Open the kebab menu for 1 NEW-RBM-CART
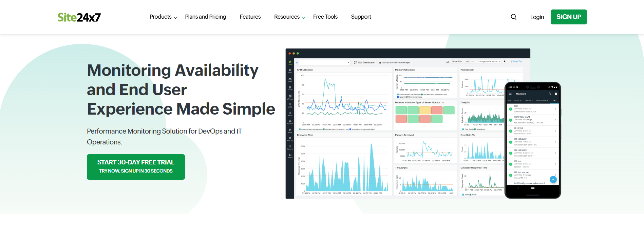This screenshot has height=239, width=644. click(555, 120)
